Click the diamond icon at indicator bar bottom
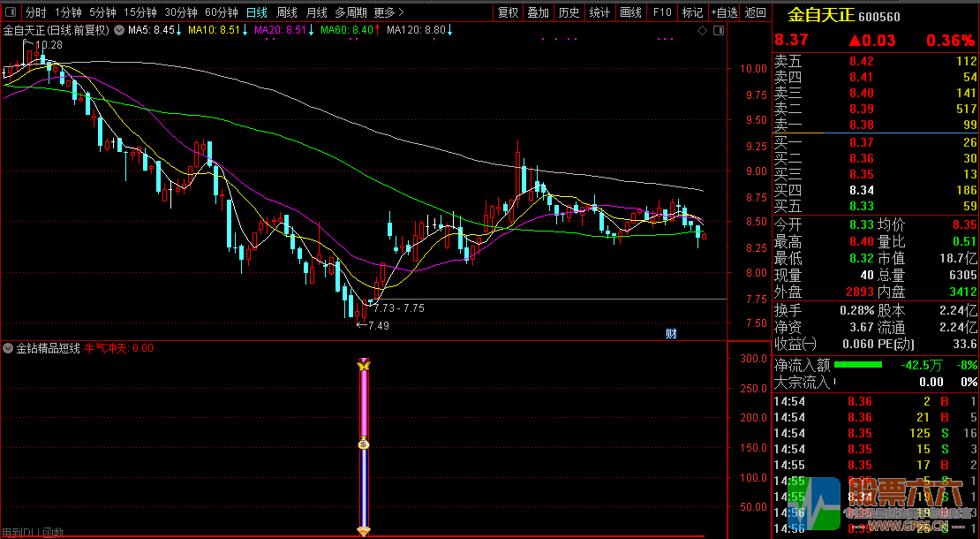980x539 pixels. tap(363, 530)
